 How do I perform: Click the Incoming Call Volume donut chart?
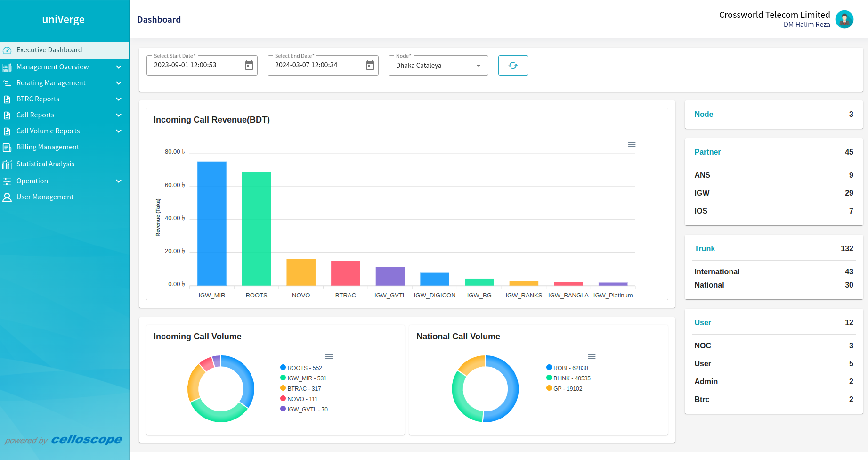pos(221,389)
